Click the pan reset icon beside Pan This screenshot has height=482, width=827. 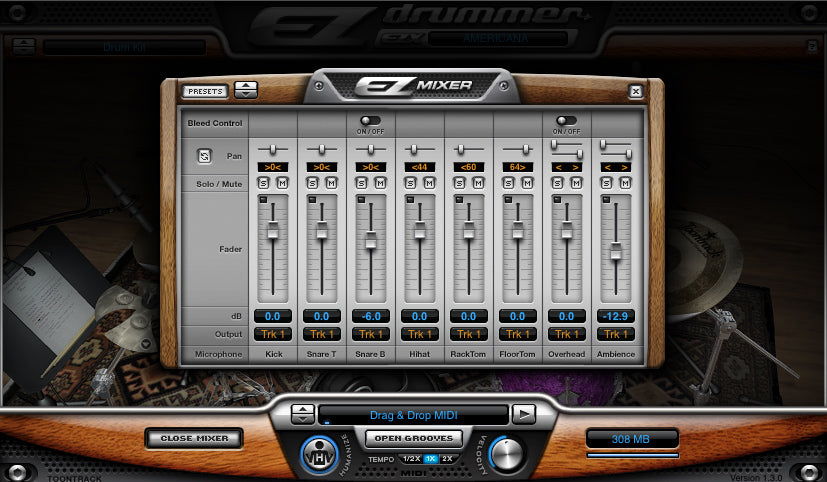click(204, 156)
